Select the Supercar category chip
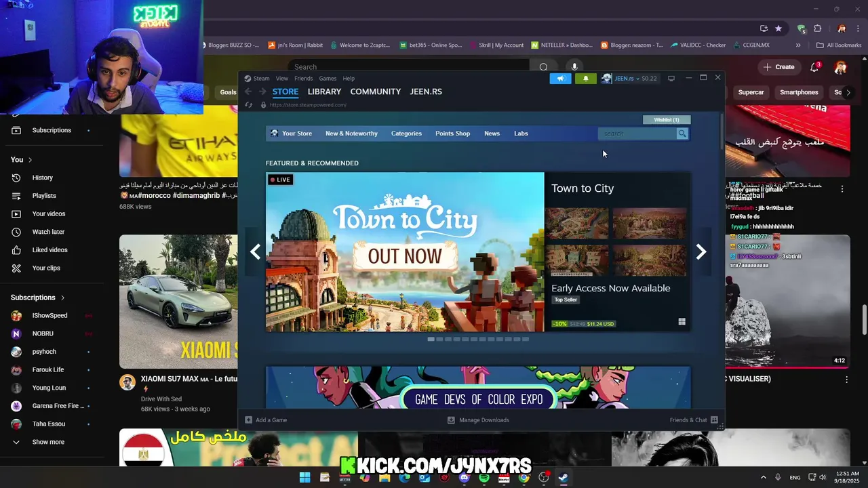 pos(751,92)
